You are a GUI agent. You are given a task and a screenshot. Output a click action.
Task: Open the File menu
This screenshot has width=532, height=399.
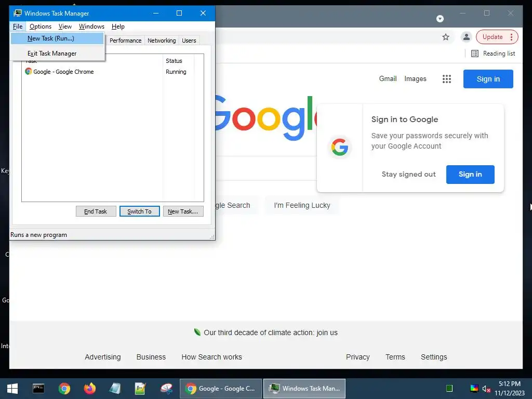[18, 26]
